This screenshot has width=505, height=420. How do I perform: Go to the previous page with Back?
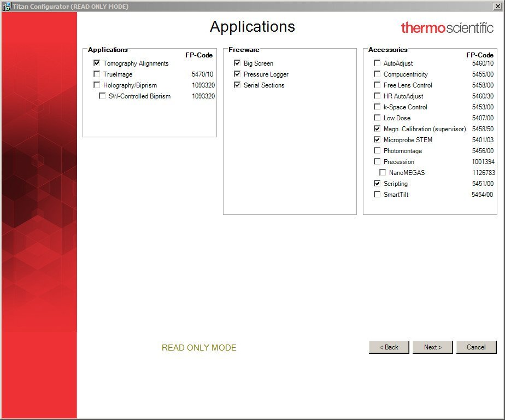pyautogui.click(x=389, y=347)
